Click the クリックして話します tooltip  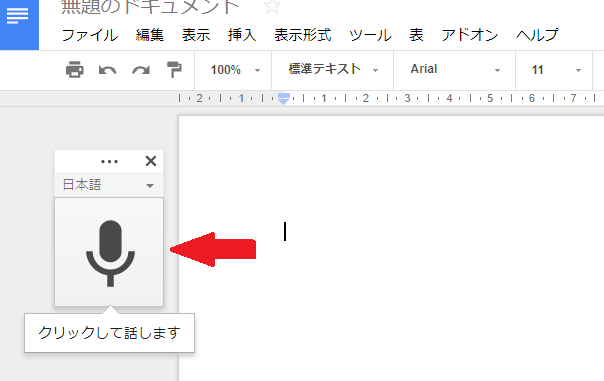point(109,333)
